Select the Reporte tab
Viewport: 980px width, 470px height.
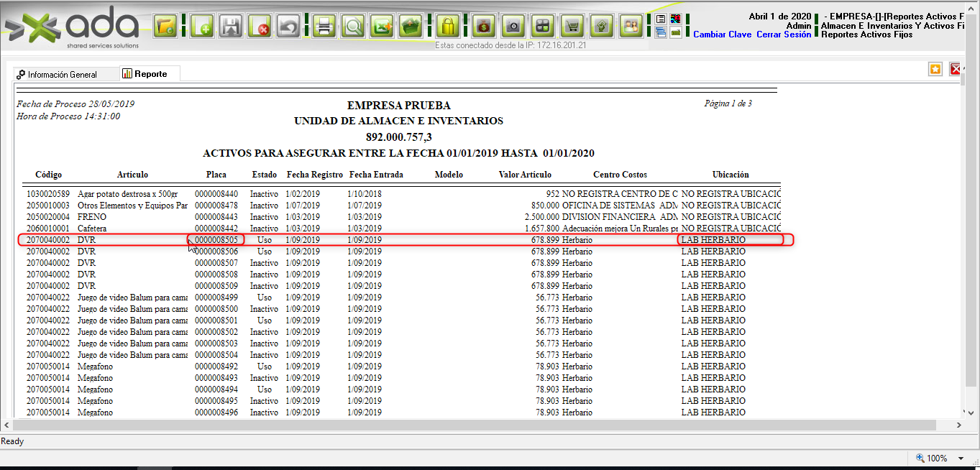coord(150,73)
